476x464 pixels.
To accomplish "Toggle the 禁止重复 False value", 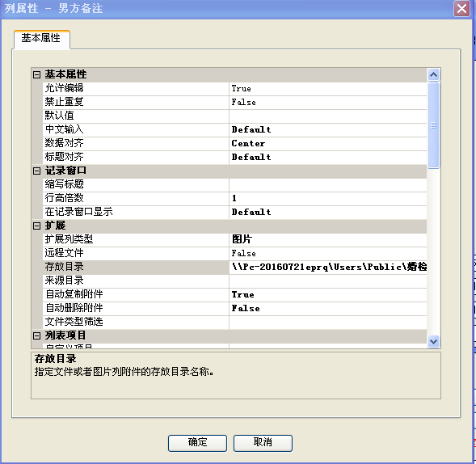I will coord(328,103).
